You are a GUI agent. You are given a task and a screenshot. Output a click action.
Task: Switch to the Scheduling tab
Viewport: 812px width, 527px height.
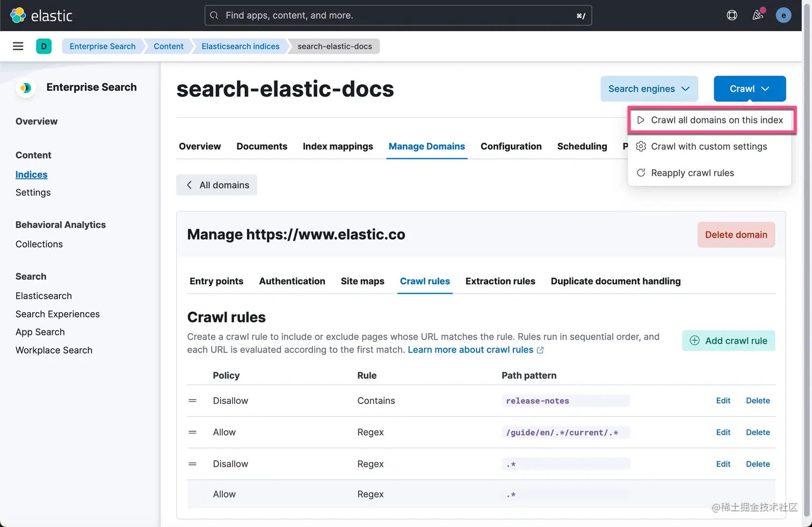coord(582,147)
